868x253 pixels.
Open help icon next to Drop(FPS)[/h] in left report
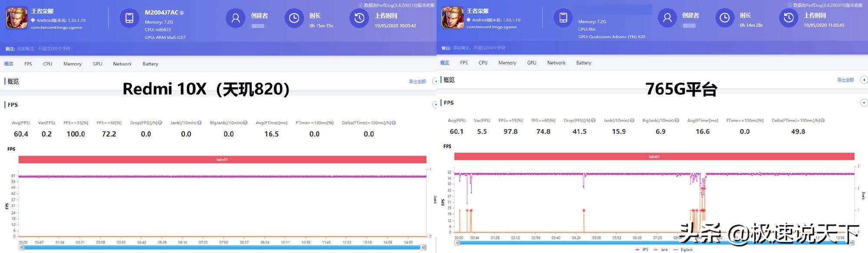point(160,123)
